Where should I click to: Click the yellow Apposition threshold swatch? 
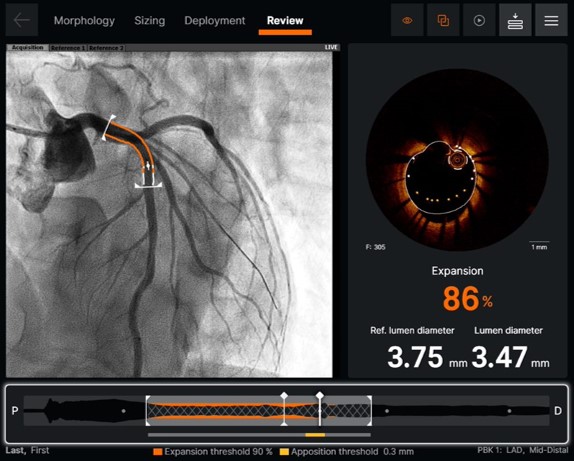coord(284,452)
